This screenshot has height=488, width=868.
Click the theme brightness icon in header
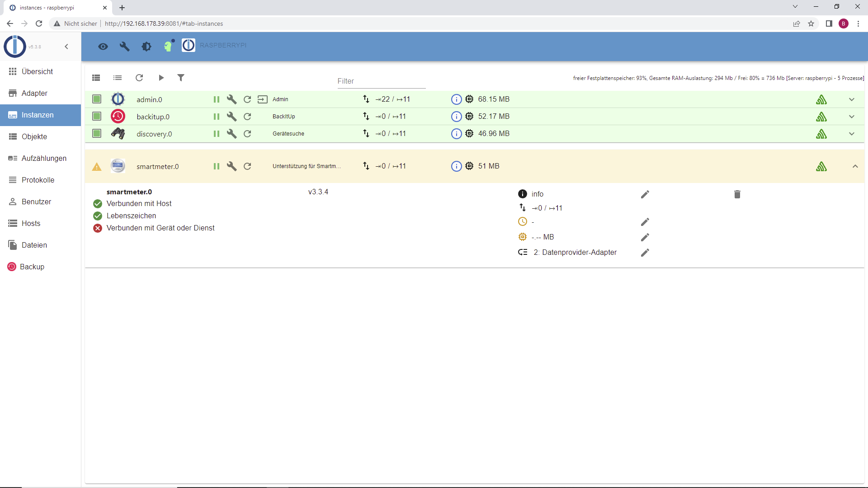(x=146, y=46)
